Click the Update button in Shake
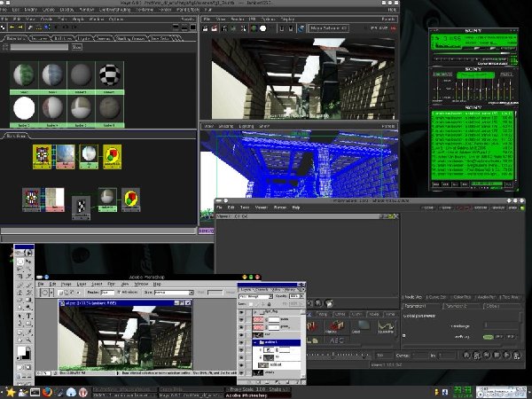This screenshot has height=399, width=532. (480, 207)
